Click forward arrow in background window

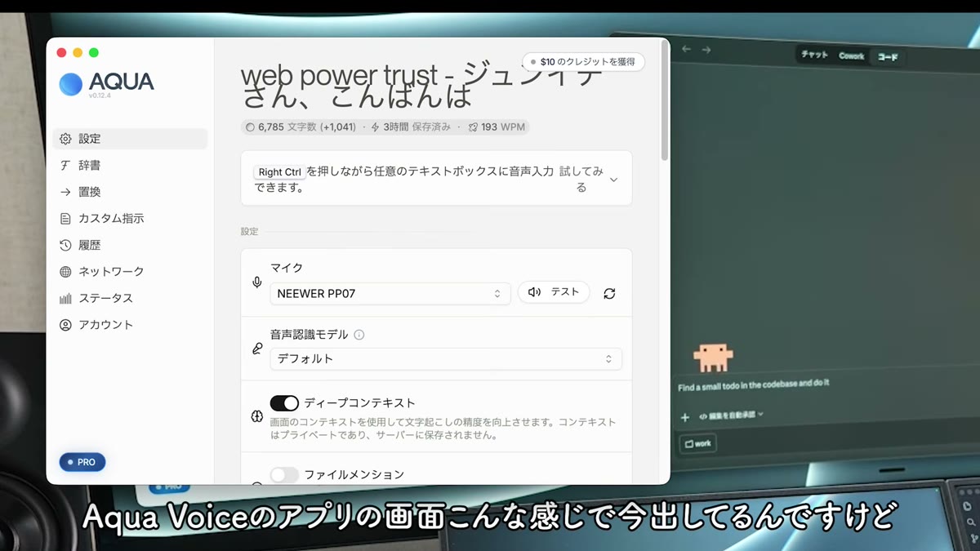click(x=706, y=50)
